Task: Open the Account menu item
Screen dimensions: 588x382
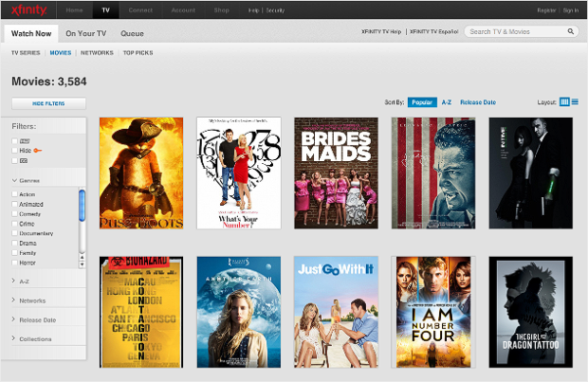Action: click(x=183, y=10)
